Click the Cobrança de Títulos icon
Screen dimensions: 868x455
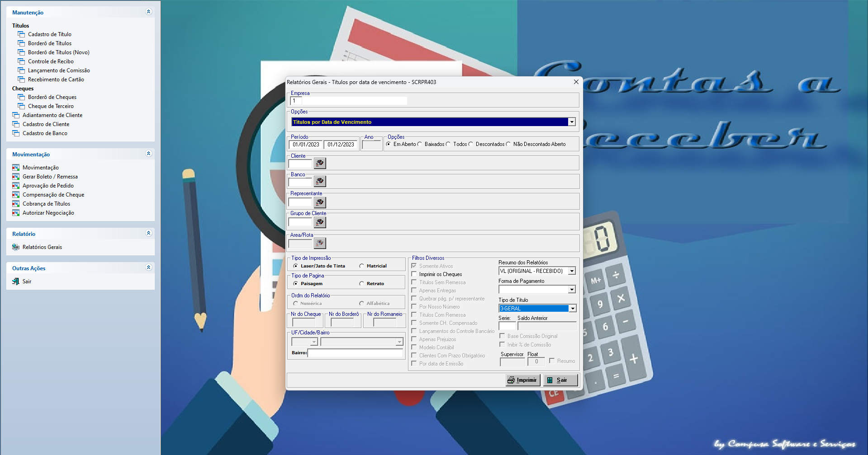(16, 204)
